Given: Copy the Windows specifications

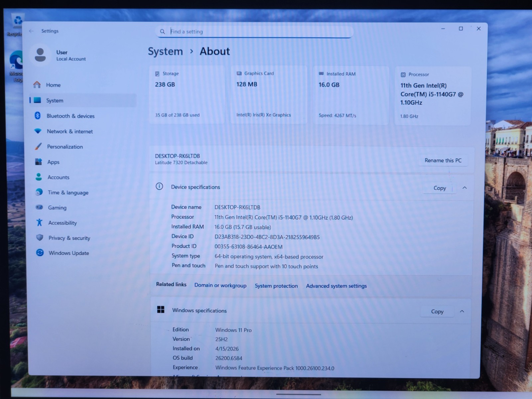Looking at the screenshot, I should (x=437, y=311).
